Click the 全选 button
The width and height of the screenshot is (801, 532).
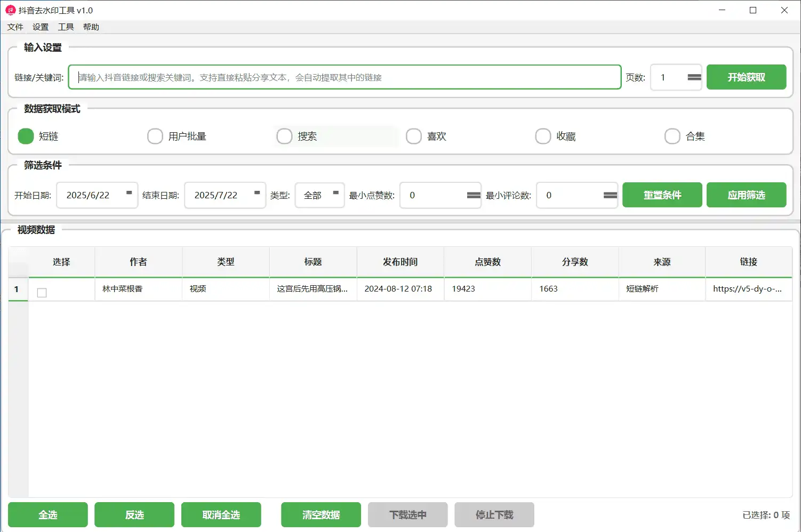click(x=48, y=515)
